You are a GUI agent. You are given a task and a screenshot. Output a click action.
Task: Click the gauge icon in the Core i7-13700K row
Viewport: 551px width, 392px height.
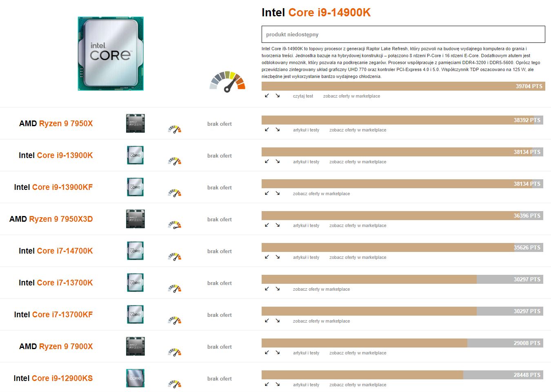tap(174, 288)
